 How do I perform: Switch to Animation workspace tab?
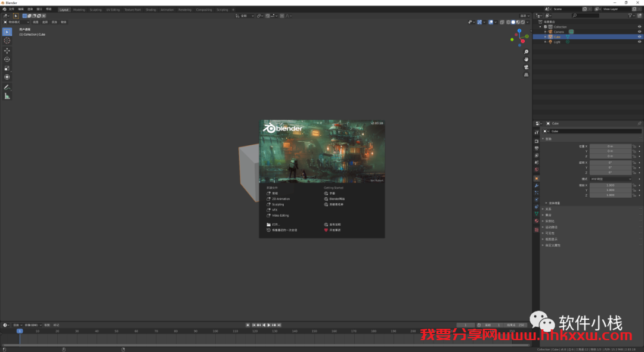click(x=167, y=10)
